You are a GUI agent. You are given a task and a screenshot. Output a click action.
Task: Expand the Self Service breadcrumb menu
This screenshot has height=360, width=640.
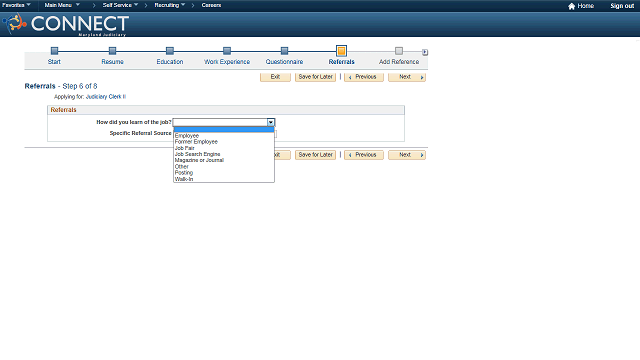pyautogui.click(x=120, y=5)
